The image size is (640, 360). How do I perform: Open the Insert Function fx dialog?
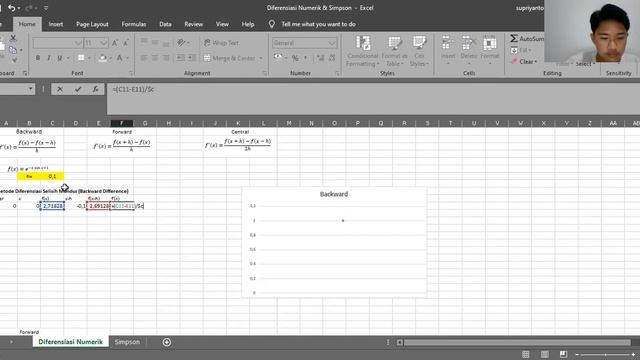point(95,89)
